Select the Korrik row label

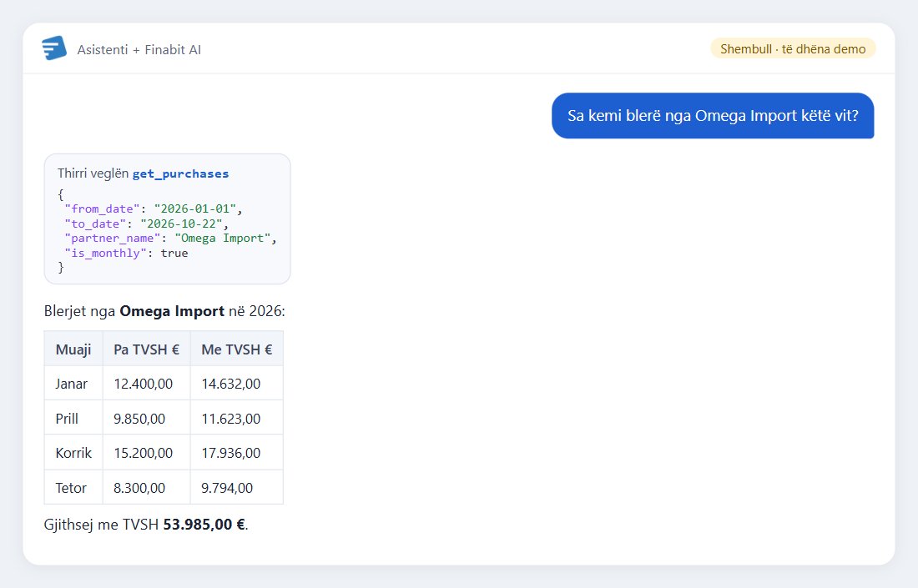pyautogui.click(x=73, y=453)
